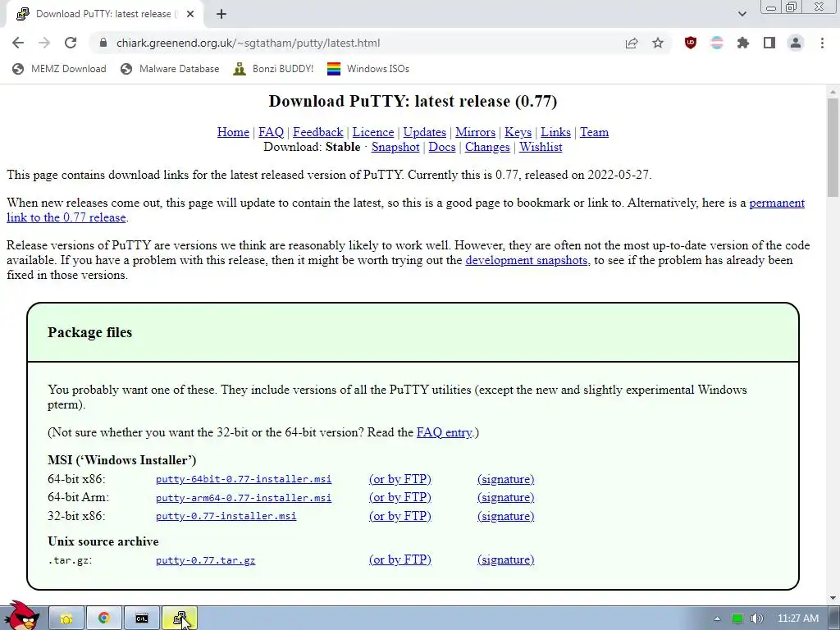This screenshot has height=630, width=840.
Task: Download putty-64bit-0.77-installer.msi
Action: tap(244, 479)
